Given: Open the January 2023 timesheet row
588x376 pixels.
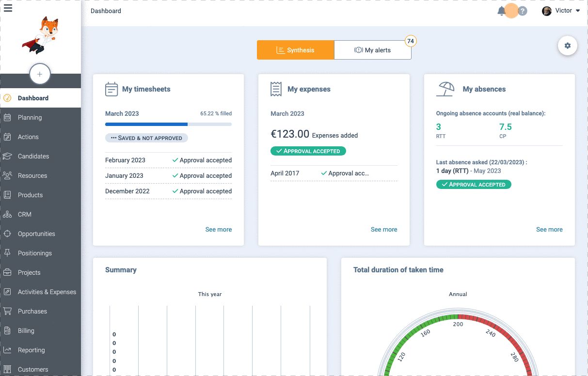Looking at the screenshot, I should point(168,176).
